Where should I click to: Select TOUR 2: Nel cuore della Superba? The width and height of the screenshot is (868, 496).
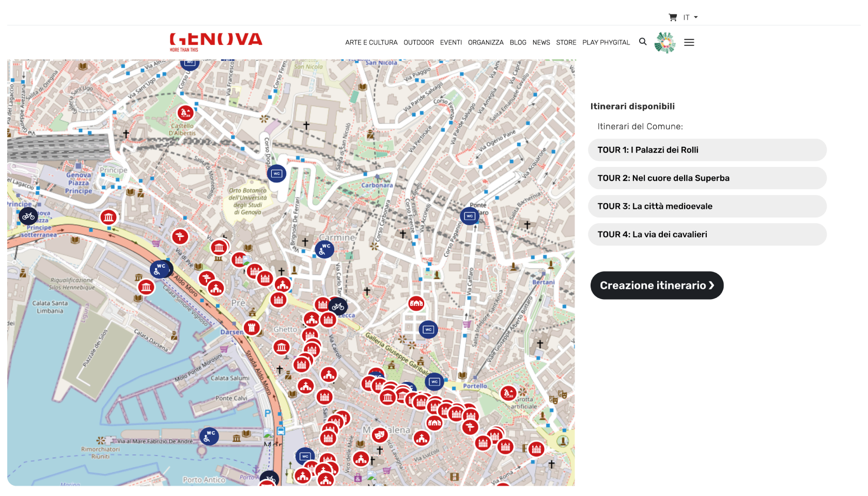[707, 178]
